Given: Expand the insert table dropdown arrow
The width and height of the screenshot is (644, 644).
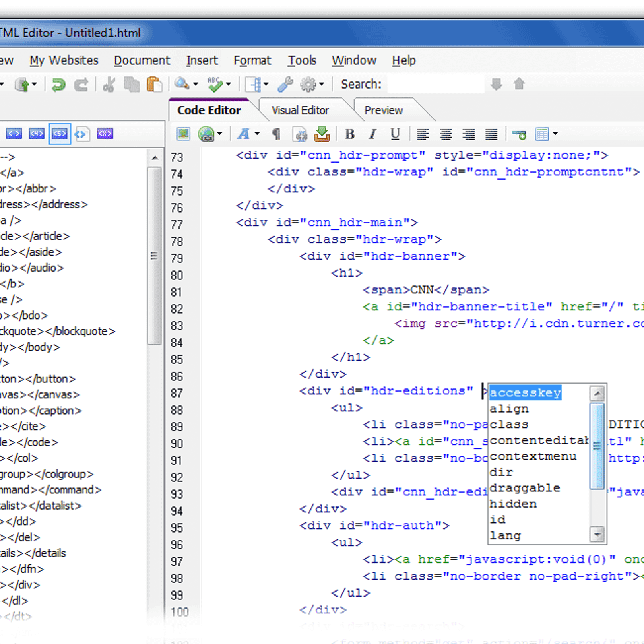Looking at the screenshot, I should click(555, 134).
